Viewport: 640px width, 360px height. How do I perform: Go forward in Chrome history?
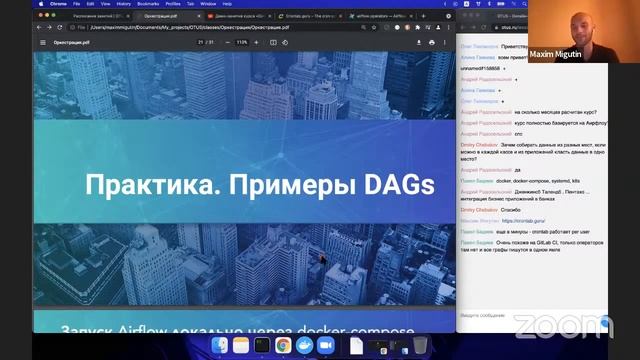[x=49, y=27]
